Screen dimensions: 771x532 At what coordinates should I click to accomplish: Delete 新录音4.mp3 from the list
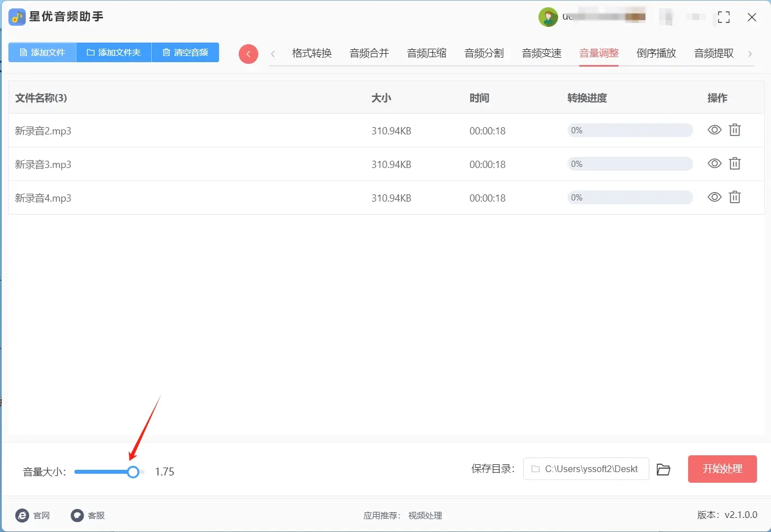click(735, 197)
